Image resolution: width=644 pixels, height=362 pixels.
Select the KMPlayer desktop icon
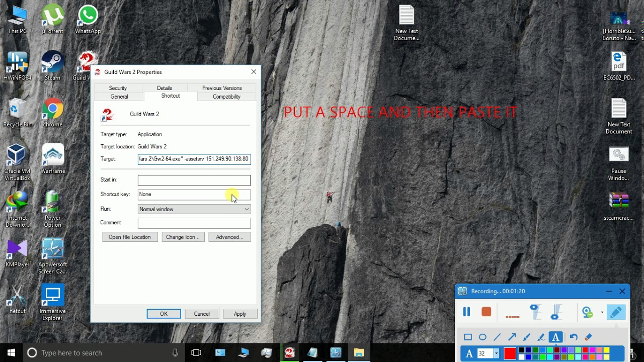[x=17, y=253]
